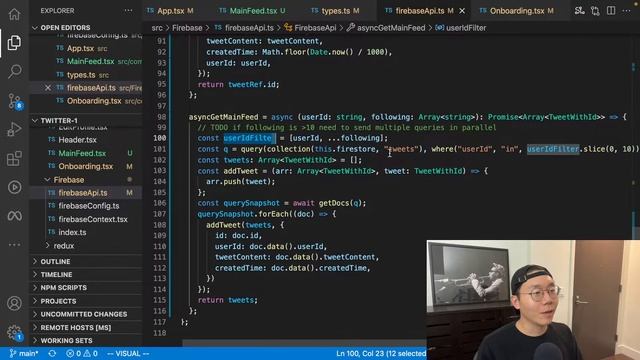Close firebaseApi.ts in Open Editors list
Screen dimensions: 640x360
[48, 88]
